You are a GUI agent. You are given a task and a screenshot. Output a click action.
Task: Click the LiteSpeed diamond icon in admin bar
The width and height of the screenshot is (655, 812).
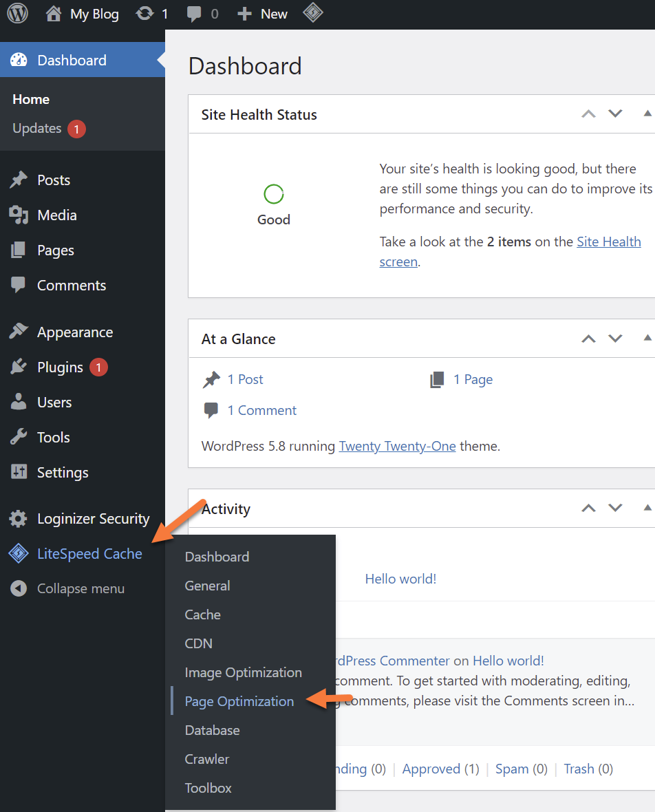(x=313, y=14)
